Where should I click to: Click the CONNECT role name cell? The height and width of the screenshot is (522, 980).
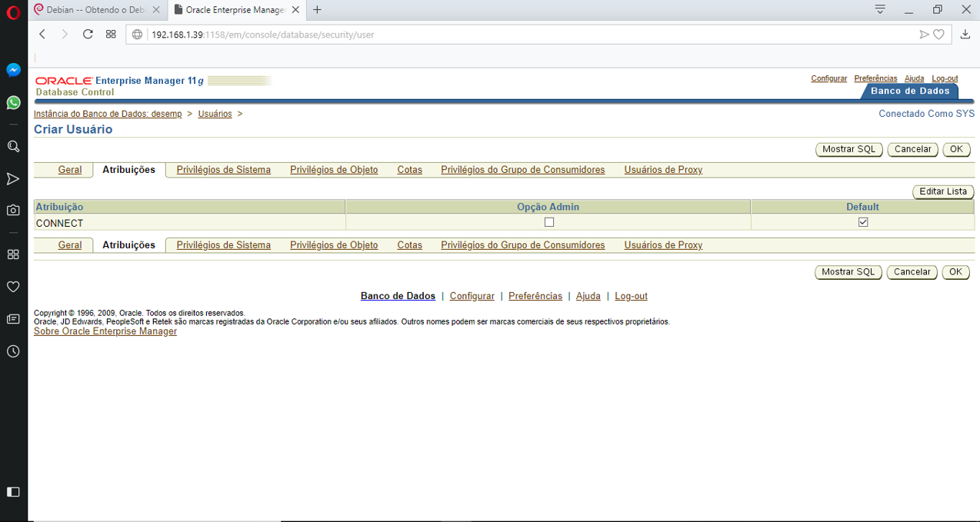click(x=189, y=223)
